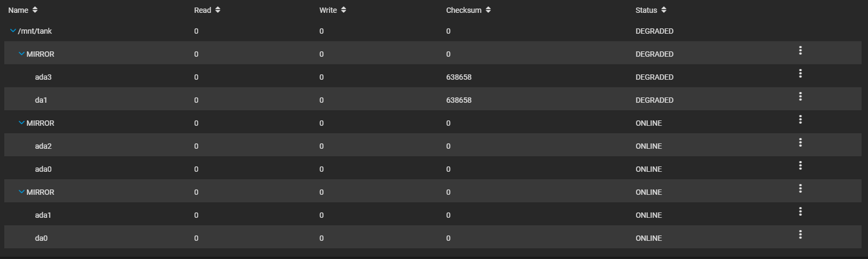Screen dimensions: 868x259
Task: Open options menu for ada3 disk
Action: (800, 73)
